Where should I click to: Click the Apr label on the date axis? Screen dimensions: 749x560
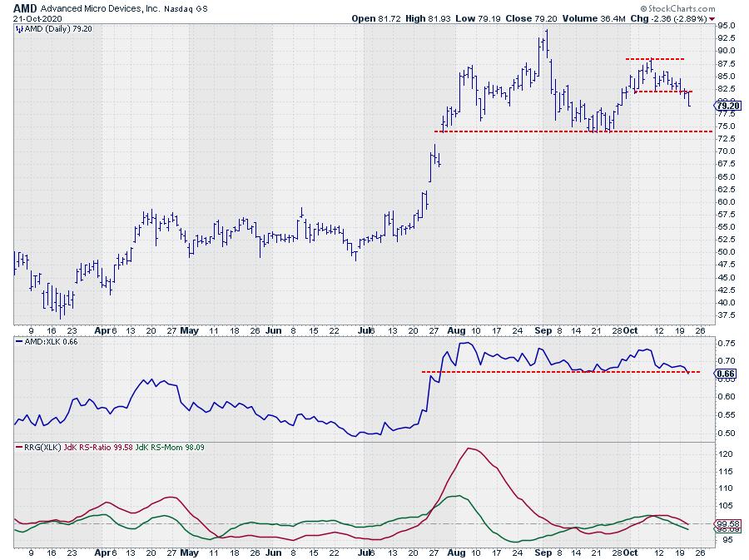102,329
